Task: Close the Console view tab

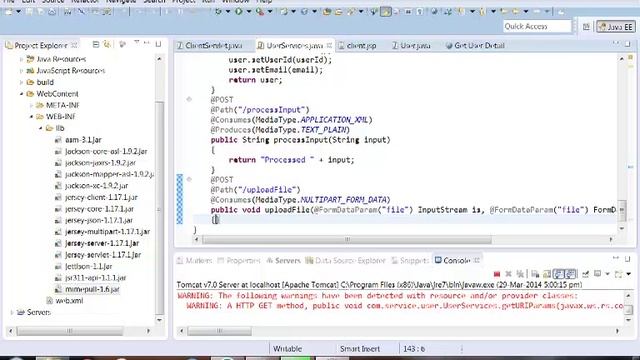Action: [477, 260]
